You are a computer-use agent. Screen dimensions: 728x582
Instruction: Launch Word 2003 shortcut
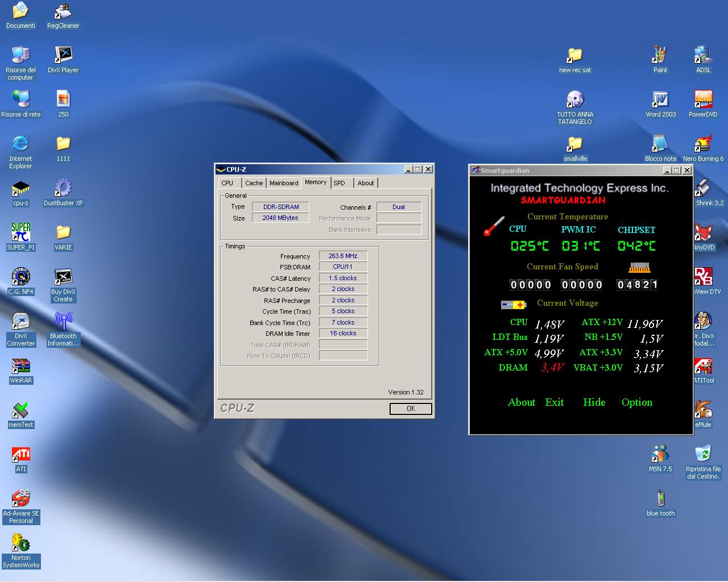pos(660,104)
